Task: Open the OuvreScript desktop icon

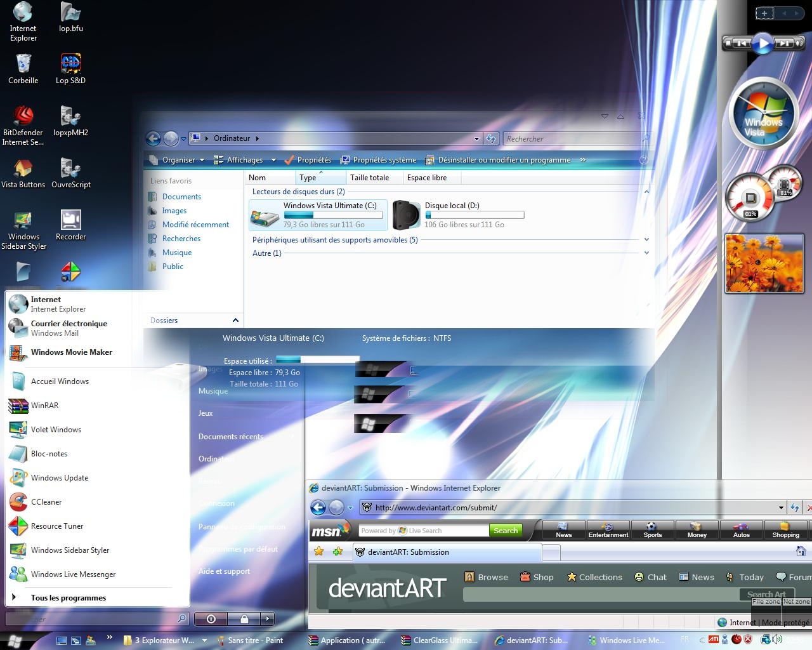Action: 70,173
